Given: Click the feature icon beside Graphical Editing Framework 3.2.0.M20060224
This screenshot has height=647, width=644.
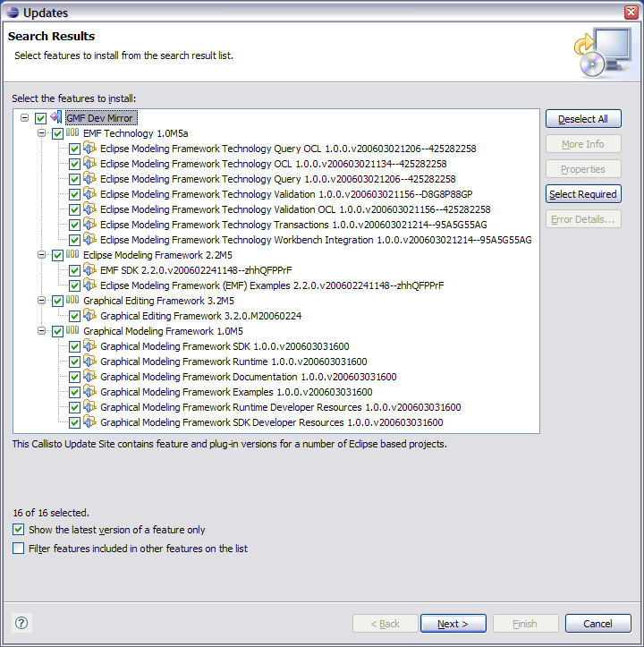Looking at the screenshot, I should [x=90, y=316].
